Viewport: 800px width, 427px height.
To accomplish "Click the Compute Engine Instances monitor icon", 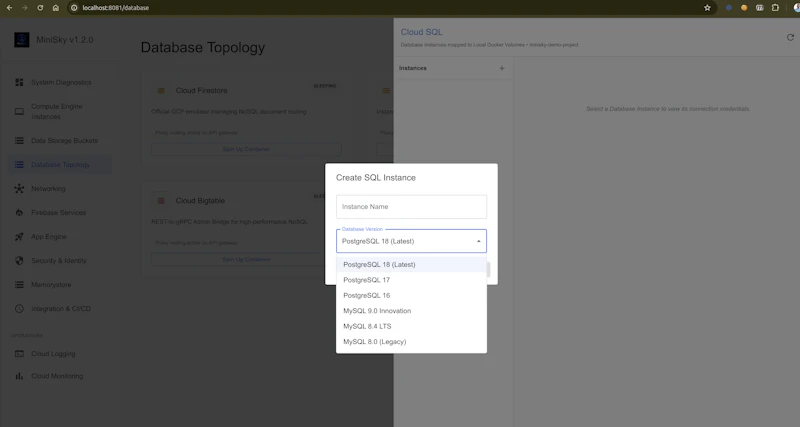I will click(x=19, y=111).
